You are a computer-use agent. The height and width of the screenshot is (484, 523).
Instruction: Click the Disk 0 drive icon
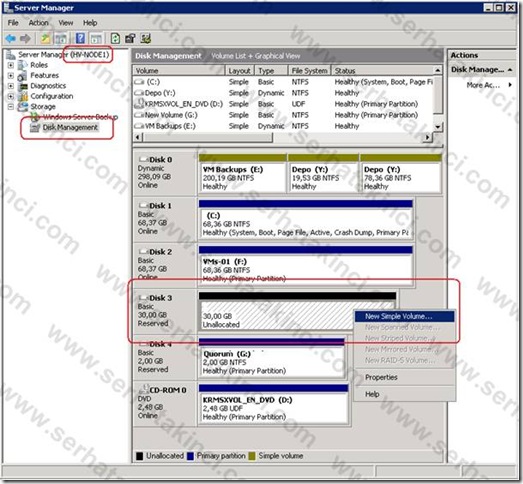pyautogui.click(x=143, y=159)
